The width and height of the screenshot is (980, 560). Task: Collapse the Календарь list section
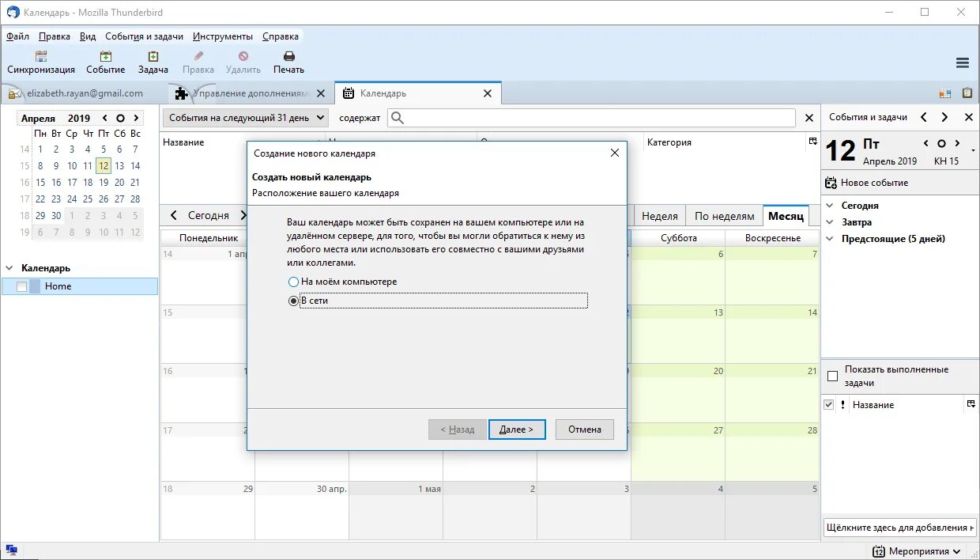click(x=9, y=268)
